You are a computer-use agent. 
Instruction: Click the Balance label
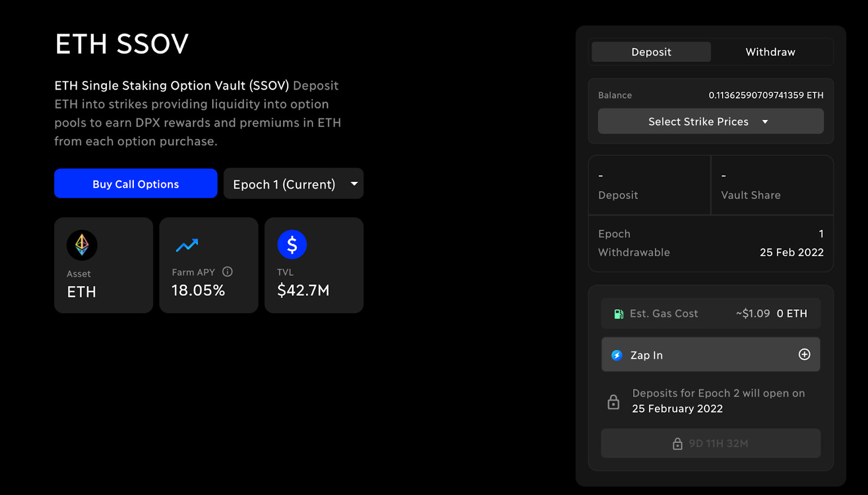pos(615,95)
